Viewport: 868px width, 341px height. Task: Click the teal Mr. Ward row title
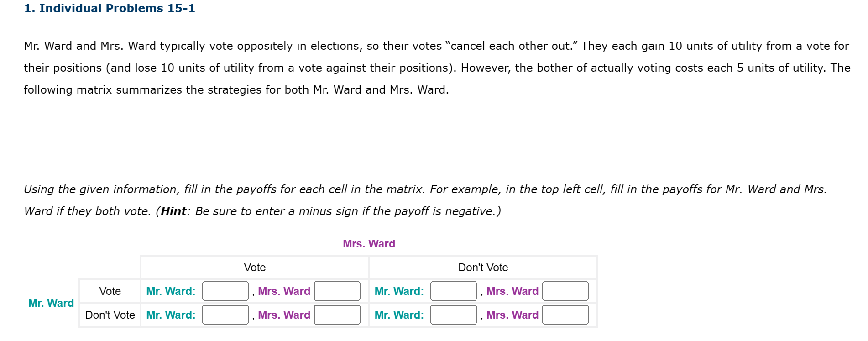(51, 303)
